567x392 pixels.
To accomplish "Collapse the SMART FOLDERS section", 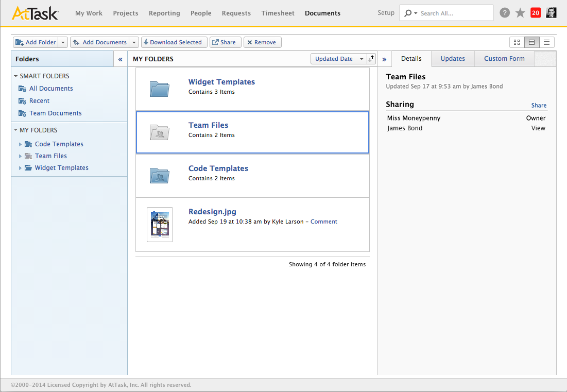I will click(15, 76).
